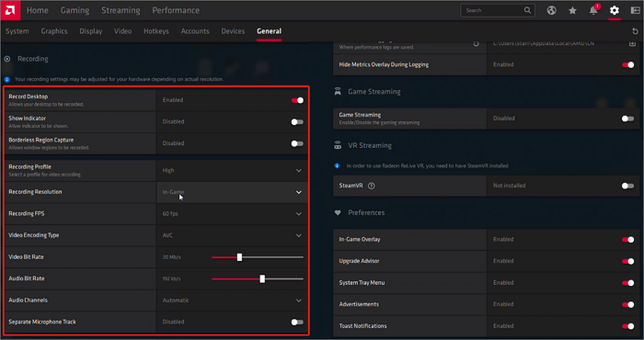Open Recording Profile dropdown

232,171
